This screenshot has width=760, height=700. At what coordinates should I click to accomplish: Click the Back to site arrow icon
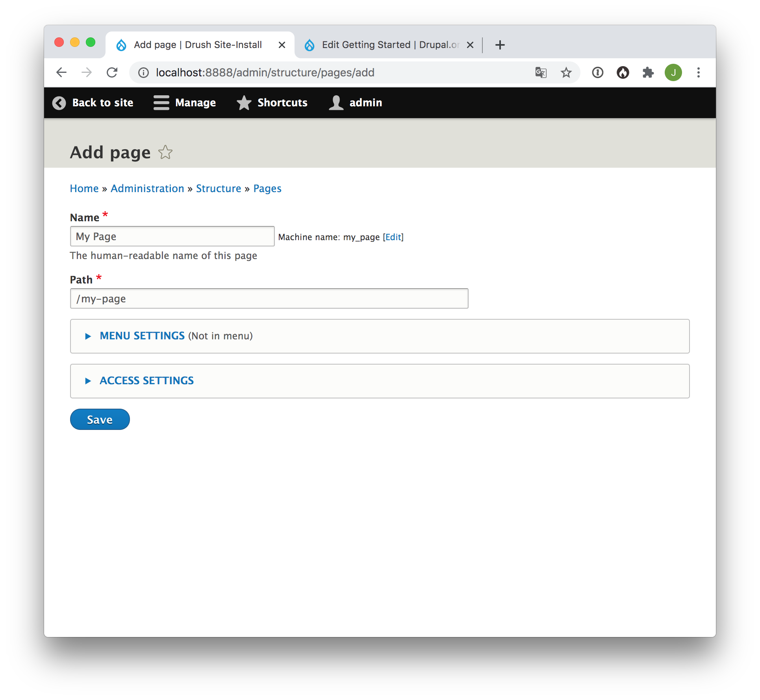pos(59,103)
